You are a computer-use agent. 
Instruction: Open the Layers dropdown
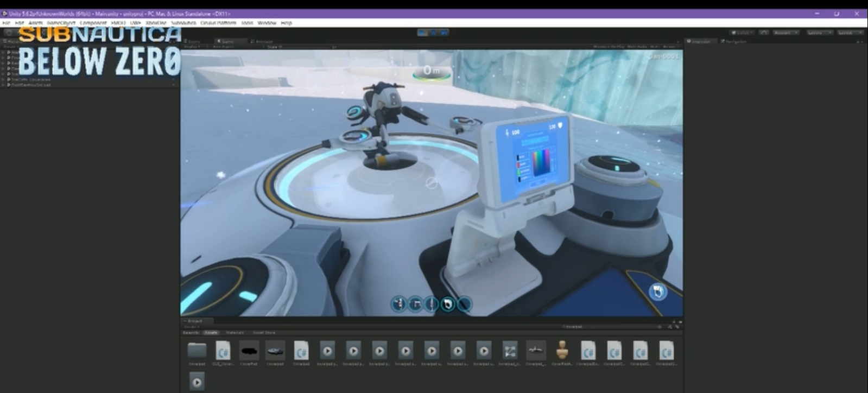tap(819, 33)
